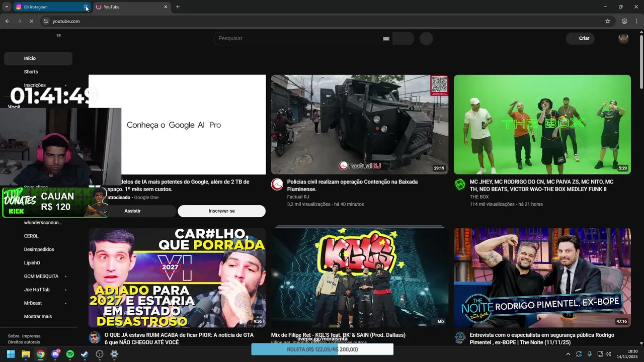The height and width of the screenshot is (362, 644).
Task: Open the Imprensa footer link
Action: 31,336
